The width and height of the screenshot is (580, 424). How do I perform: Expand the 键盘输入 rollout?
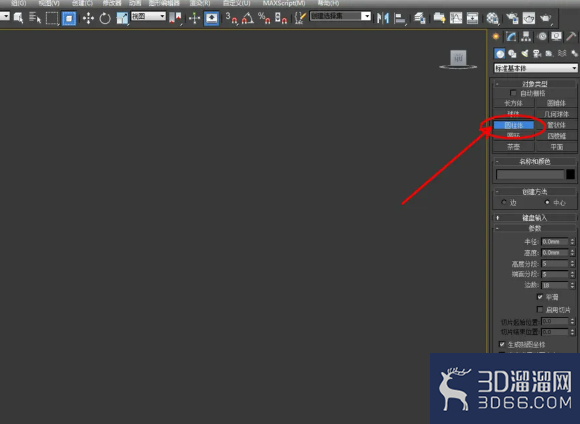(x=535, y=218)
